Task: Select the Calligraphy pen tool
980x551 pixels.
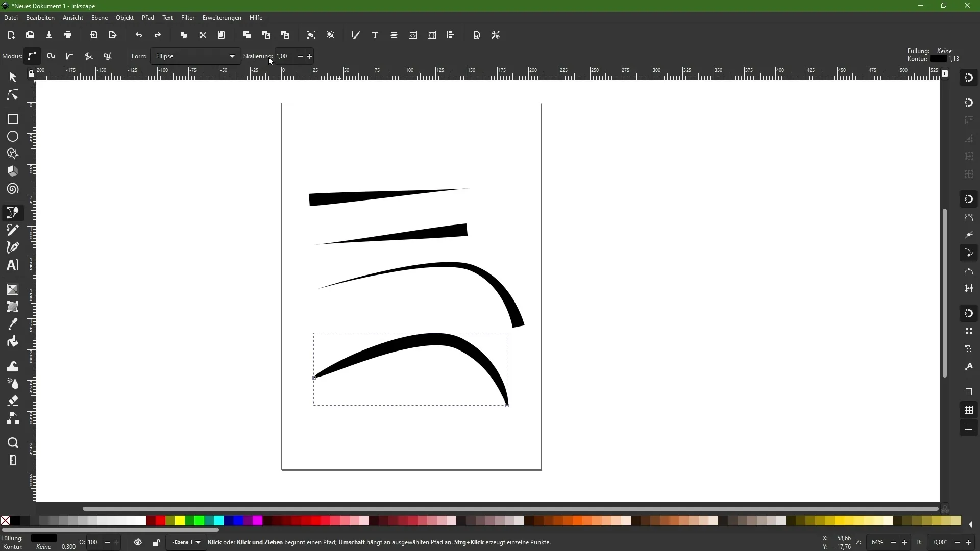Action: 13,247
